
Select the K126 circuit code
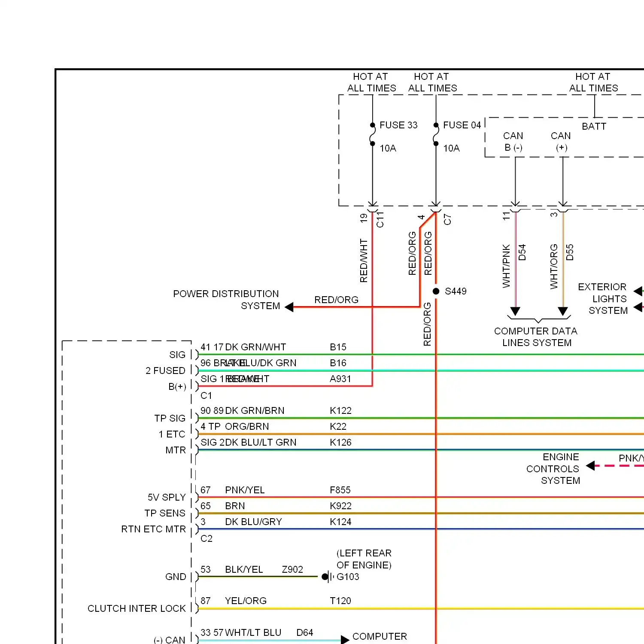coord(340,442)
